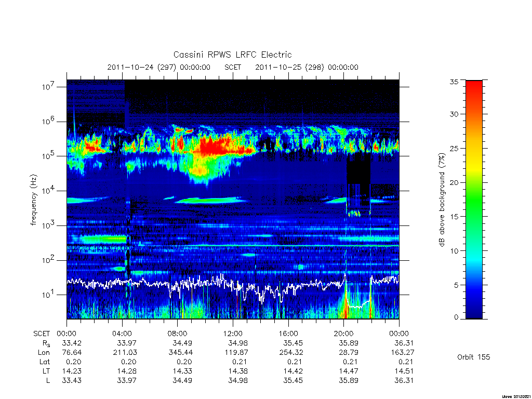Click the Lon value '28.79'
Screen dimensions: 532x399
pyautogui.click(x=349, y=353)
